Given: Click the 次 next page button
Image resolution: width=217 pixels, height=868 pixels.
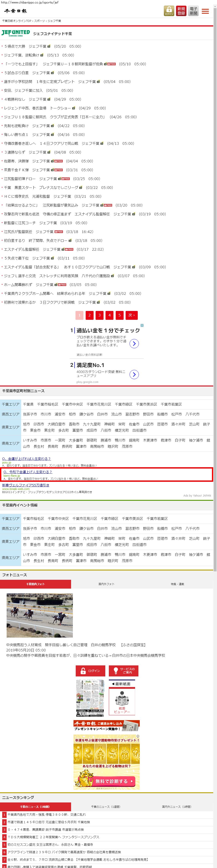Looking at the screenshot, I should click(x=131, y=315).
